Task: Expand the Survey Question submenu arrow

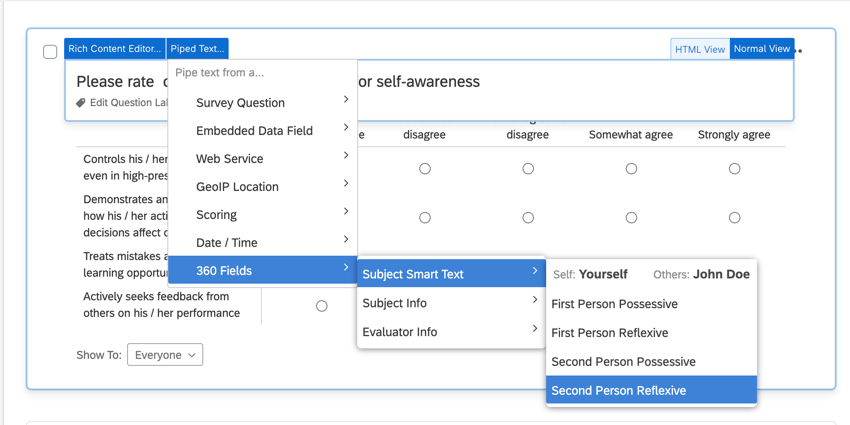Action: (x=346, y=100)
